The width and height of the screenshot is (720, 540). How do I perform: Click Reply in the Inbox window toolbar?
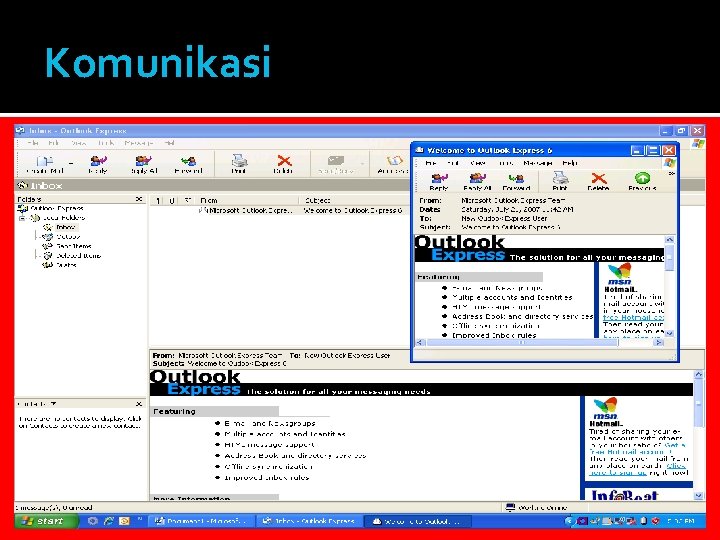pyautogui.click(x=98, y=164)
